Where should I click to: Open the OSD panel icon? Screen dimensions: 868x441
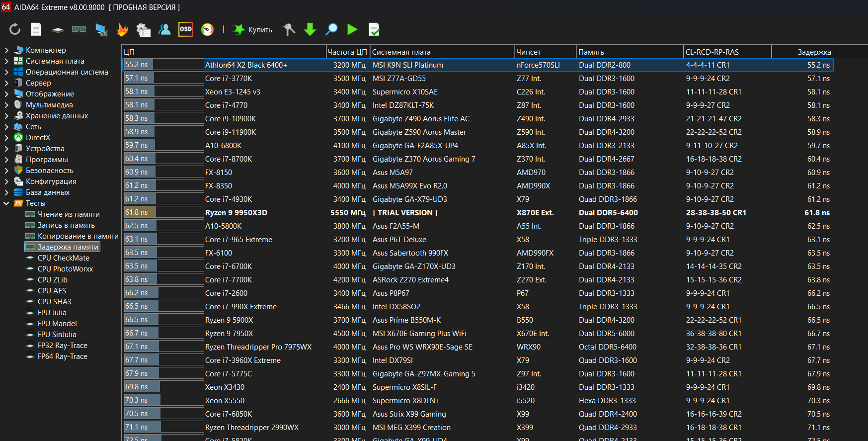coord(186,29)
